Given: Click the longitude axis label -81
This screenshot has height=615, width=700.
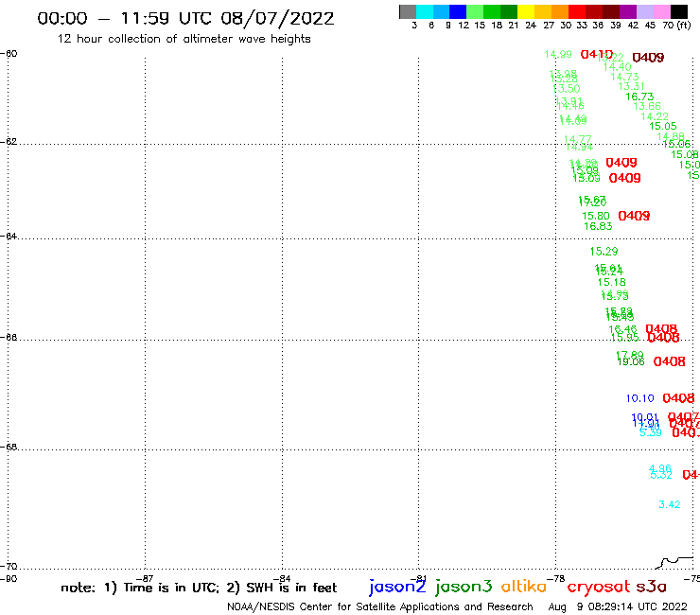Looking at the screenshot, I should (x=419, y=579).
